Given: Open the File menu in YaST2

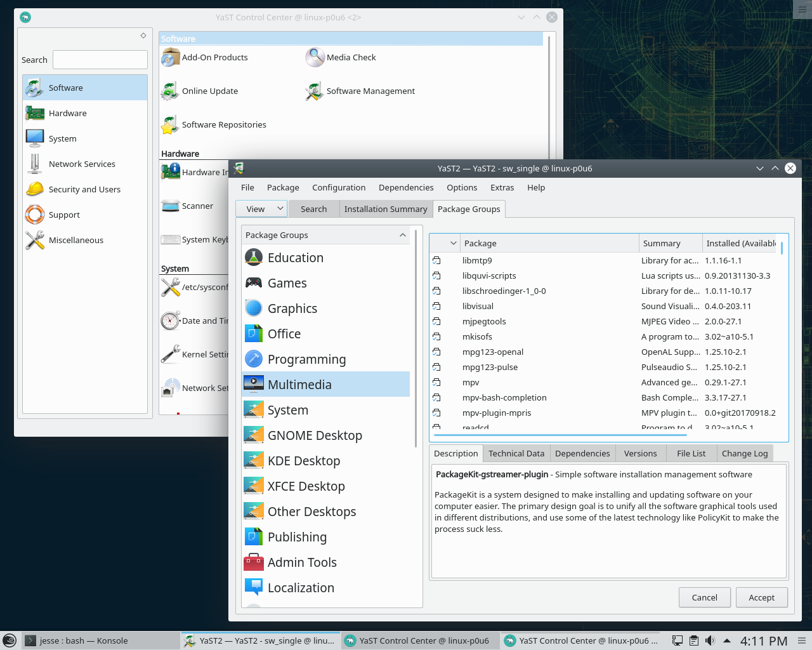Looking at the screenshot, I should pos(247,187).
